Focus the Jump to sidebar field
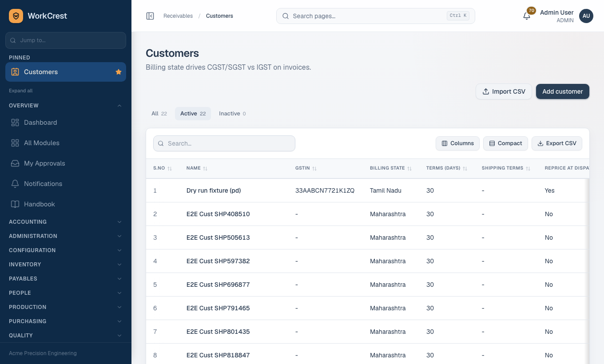Screen dimensions: 604x364 (x=66, y=40)
